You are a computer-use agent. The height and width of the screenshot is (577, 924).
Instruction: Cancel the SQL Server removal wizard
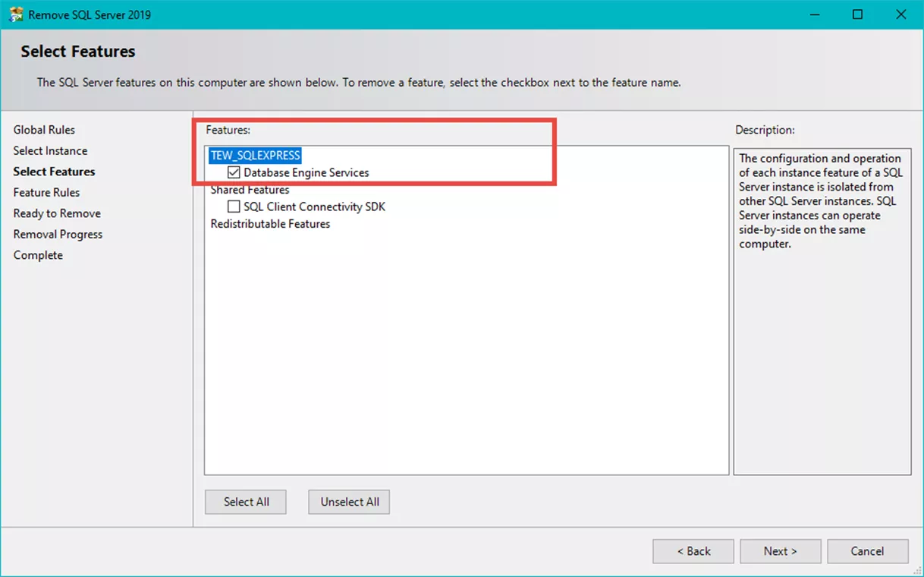click(868, 551)
